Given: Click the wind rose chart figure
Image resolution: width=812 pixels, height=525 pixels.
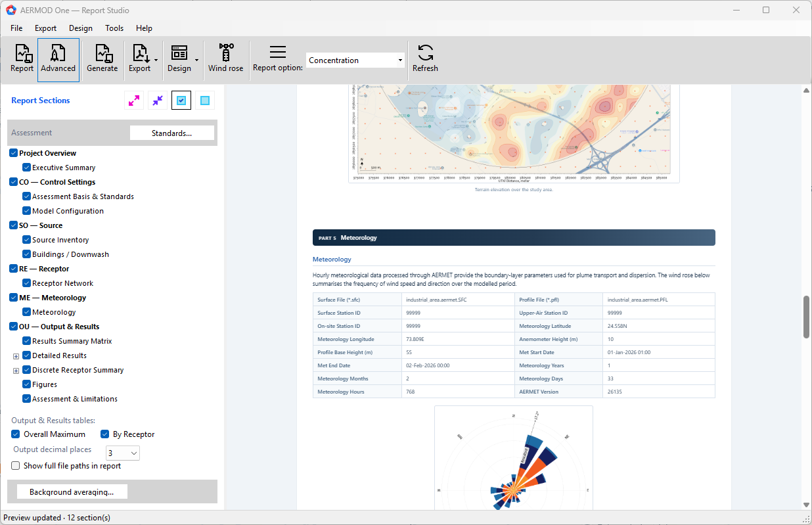Looking at the screenshot, I should click(514, 457).
